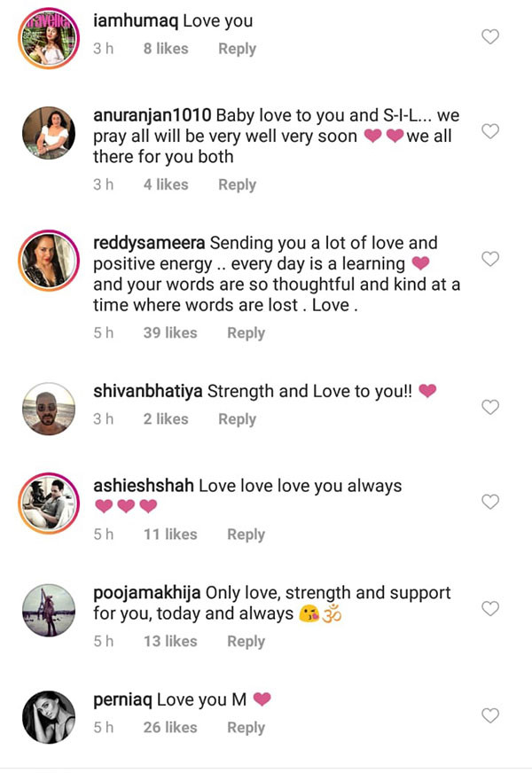Open the anuranjan1010 username link

click(x=153, y=115)
